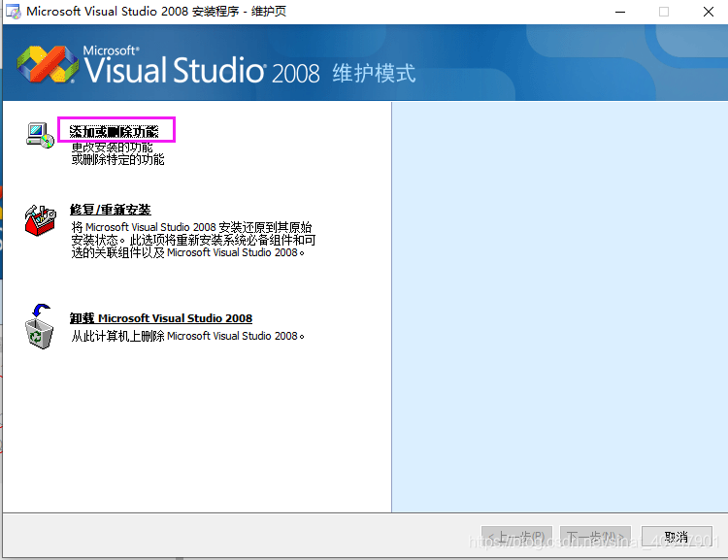728x560 pixels.
Task: Click the installer icon in title bar
Action: pyautogui.click(x=14, y=12)
